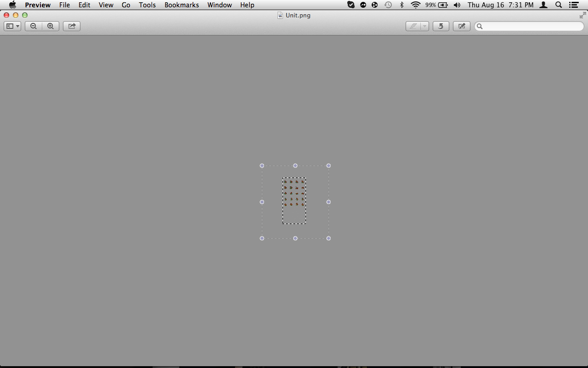This screenshot has height=368, width=588.
Task: Click the top-left selection resize handle
Action: [x=262, y=166]
